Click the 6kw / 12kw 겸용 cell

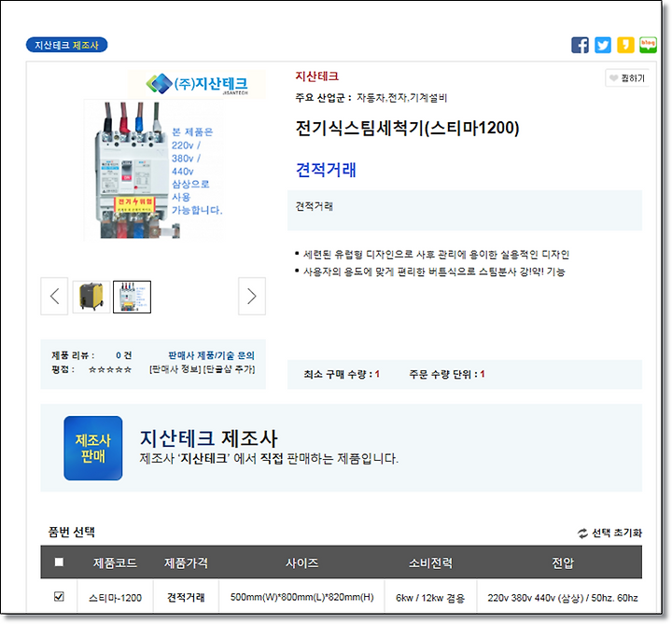430,598
